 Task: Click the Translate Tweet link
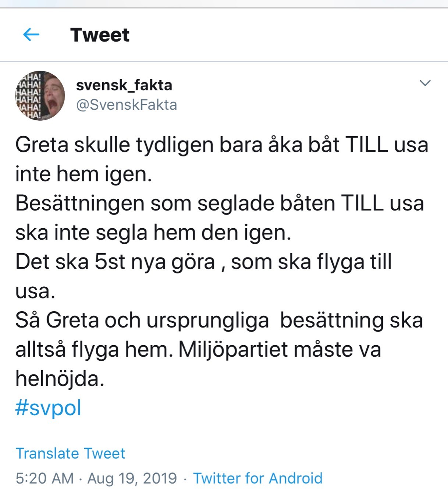[x=70, y=453]
